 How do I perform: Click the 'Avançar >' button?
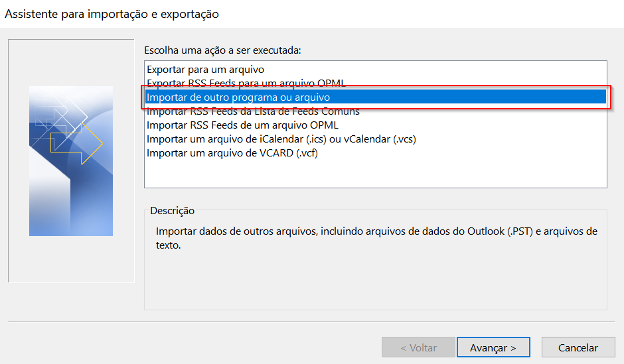pyautogui.click(x=493, y=347)
